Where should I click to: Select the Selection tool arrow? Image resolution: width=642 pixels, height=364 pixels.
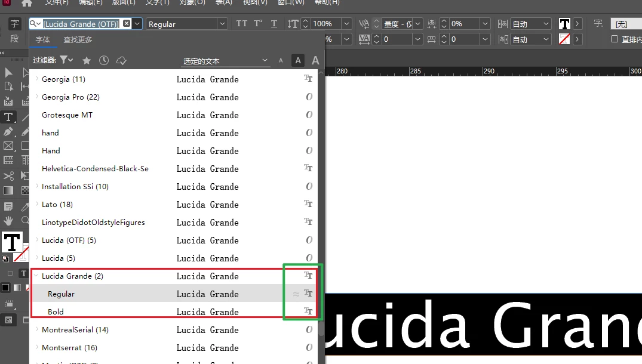tap(8, 72)
